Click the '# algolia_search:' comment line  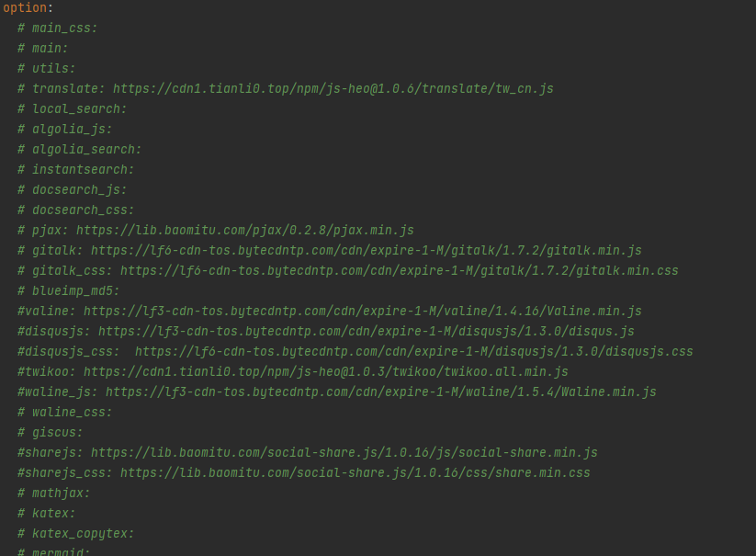(79, 150)
